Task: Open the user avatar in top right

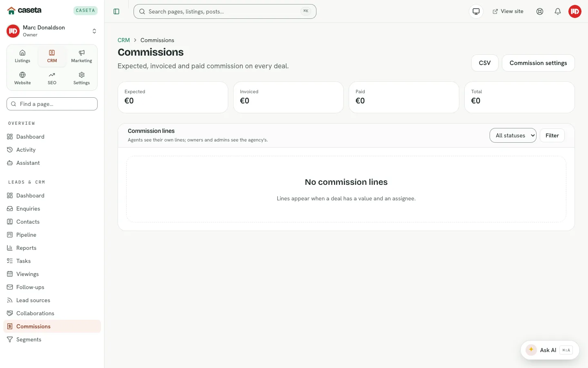Action: [x=575, y=11]
